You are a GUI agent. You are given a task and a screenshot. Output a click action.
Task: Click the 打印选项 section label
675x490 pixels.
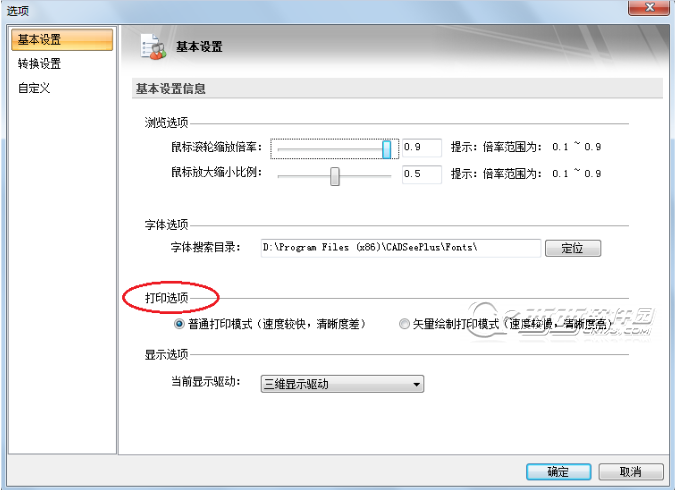pos(167,298)
